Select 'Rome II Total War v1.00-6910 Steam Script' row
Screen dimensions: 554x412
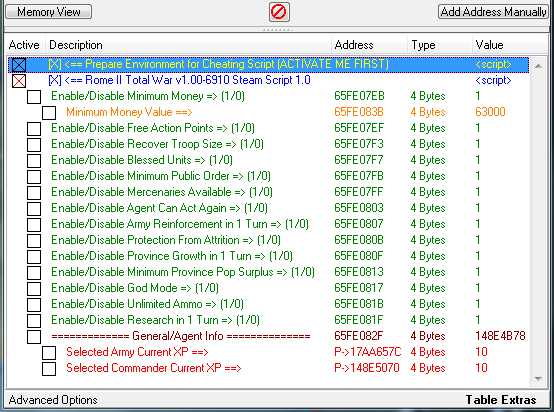[x=269, y=81]
